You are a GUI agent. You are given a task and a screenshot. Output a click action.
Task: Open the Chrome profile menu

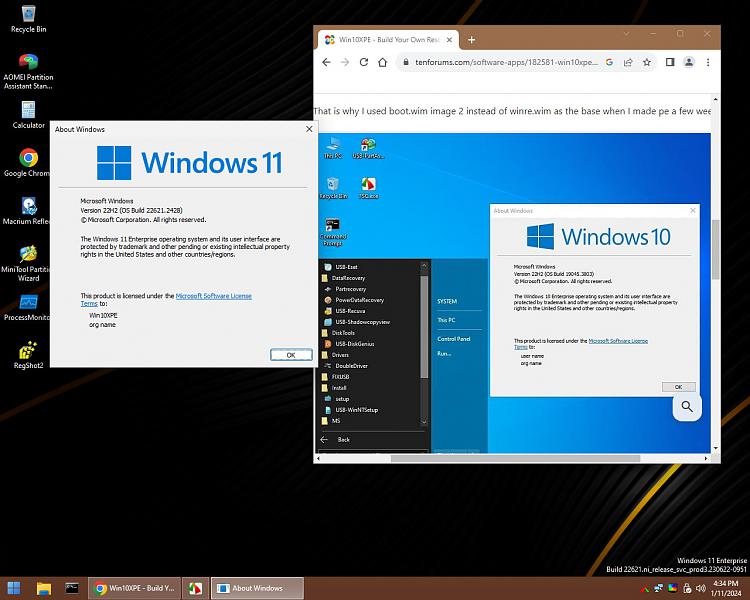tap(689, 62)
